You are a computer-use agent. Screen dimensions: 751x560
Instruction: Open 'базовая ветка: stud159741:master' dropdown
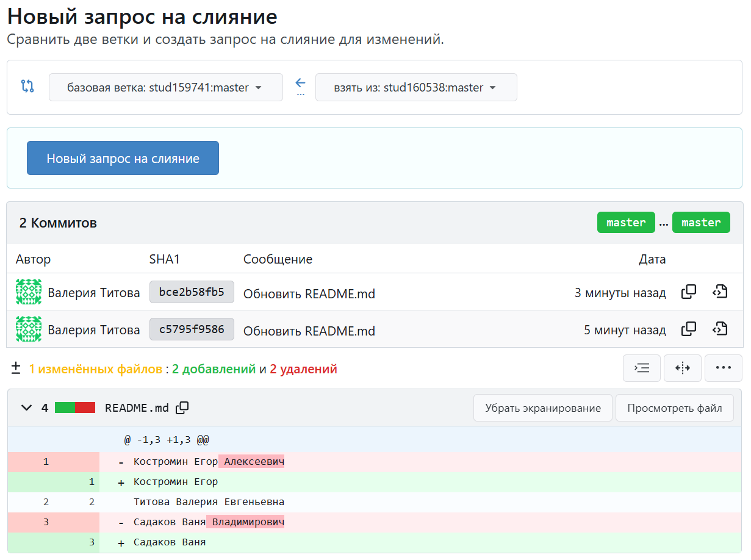[x=165, y=87]
